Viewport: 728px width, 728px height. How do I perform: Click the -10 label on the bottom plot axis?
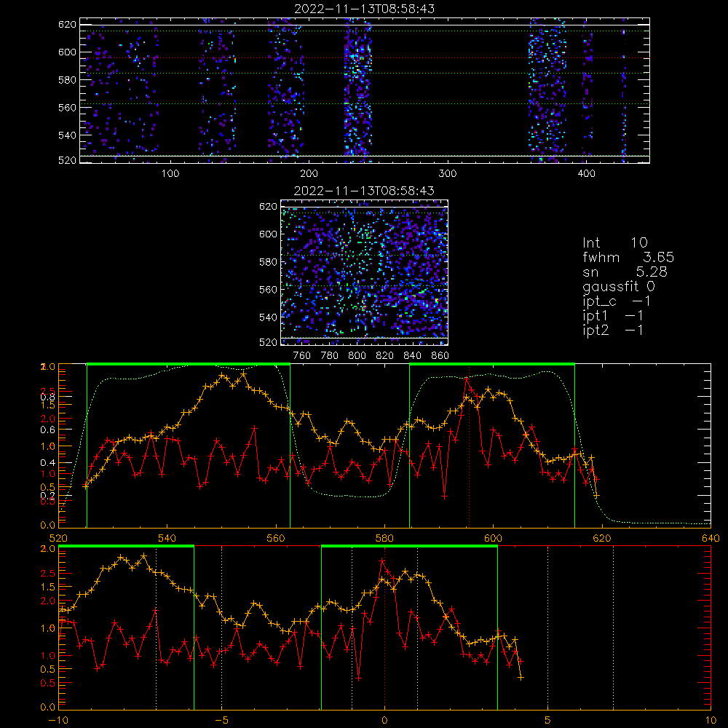point(58,720)
